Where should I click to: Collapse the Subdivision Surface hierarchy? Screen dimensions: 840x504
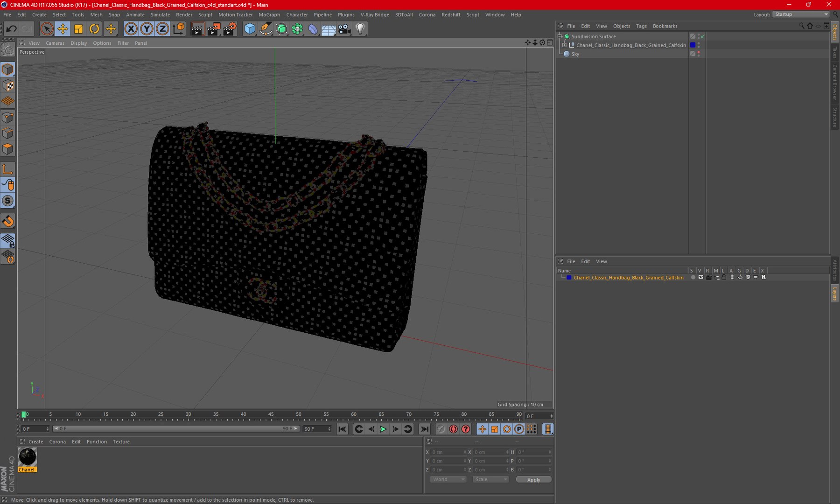point(560,36)
